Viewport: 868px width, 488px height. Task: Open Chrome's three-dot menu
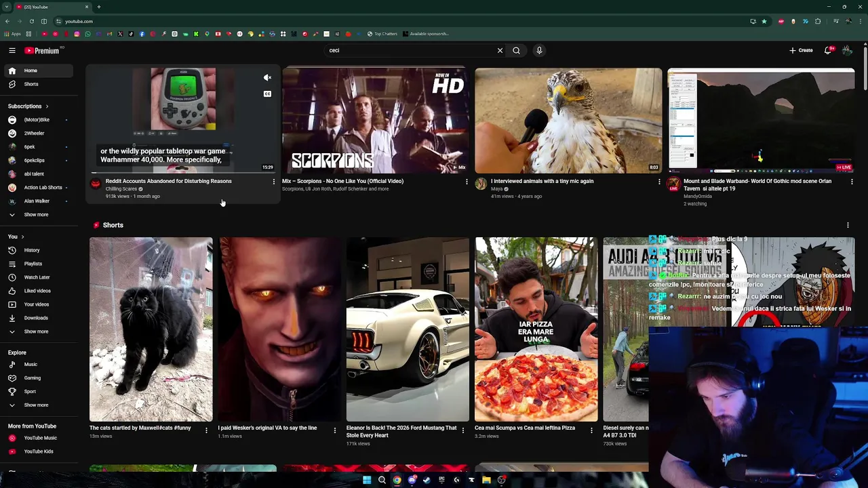(x=861, y=21)
